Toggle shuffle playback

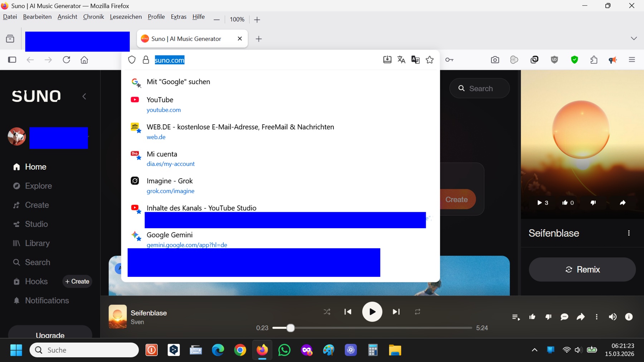[x=327, y=312]
